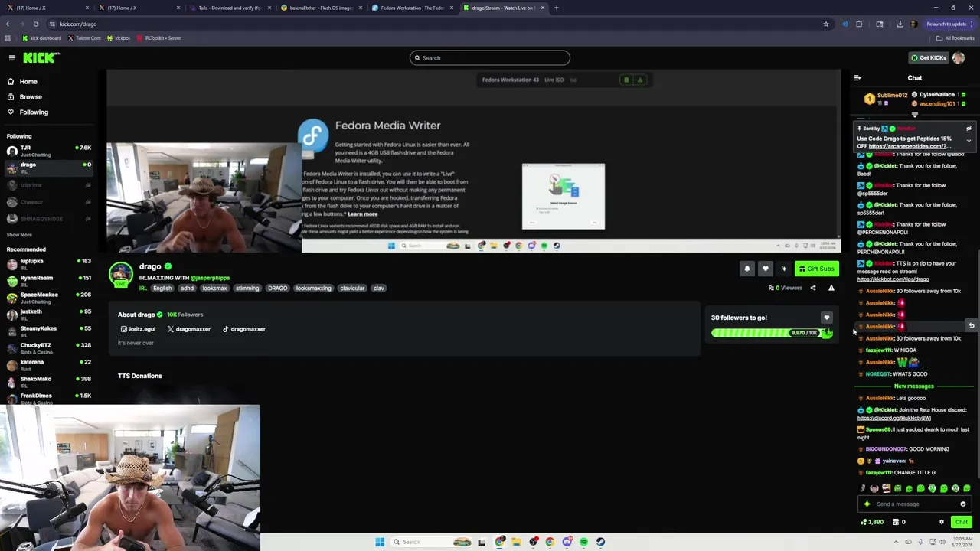The image size is (980, 551).
Task: Click the Gift Subs button
Action: pos(816,269)
